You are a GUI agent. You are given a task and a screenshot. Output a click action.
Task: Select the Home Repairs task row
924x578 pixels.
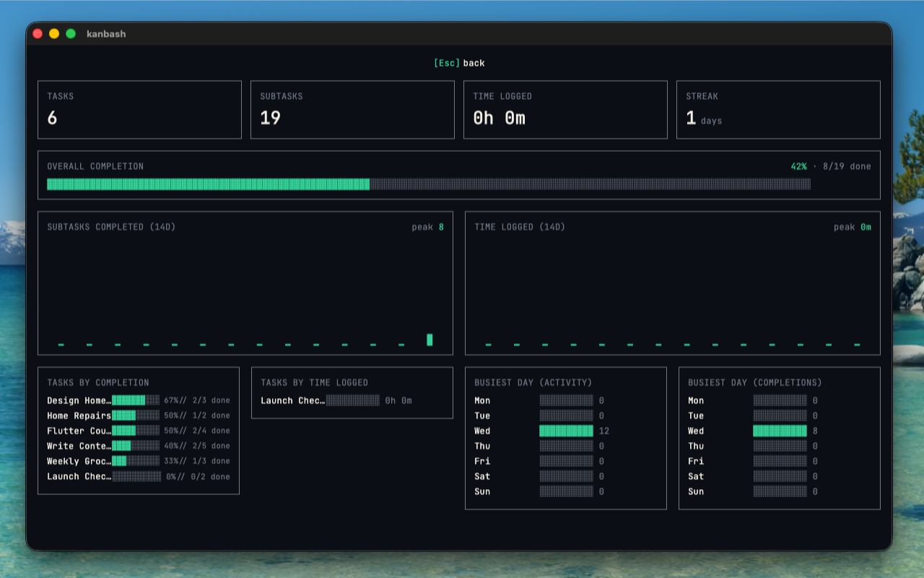pyautogui.click(x=139, y=415)
